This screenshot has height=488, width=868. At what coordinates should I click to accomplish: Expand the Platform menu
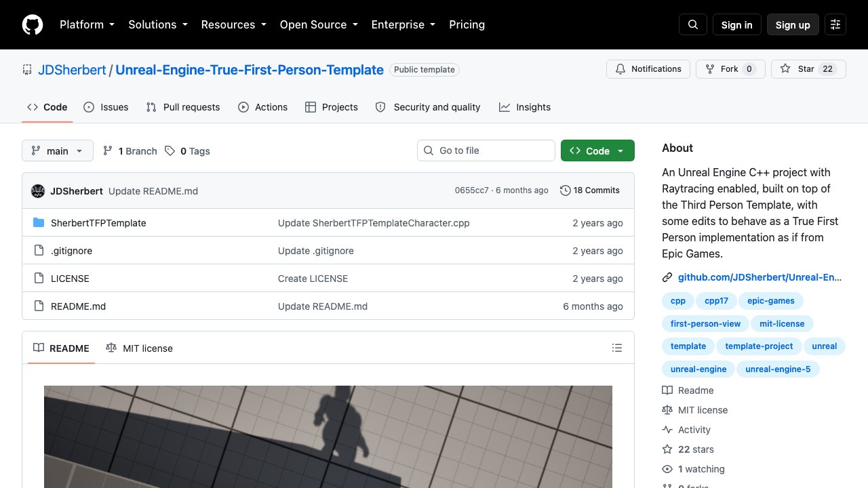click(87, 24)
